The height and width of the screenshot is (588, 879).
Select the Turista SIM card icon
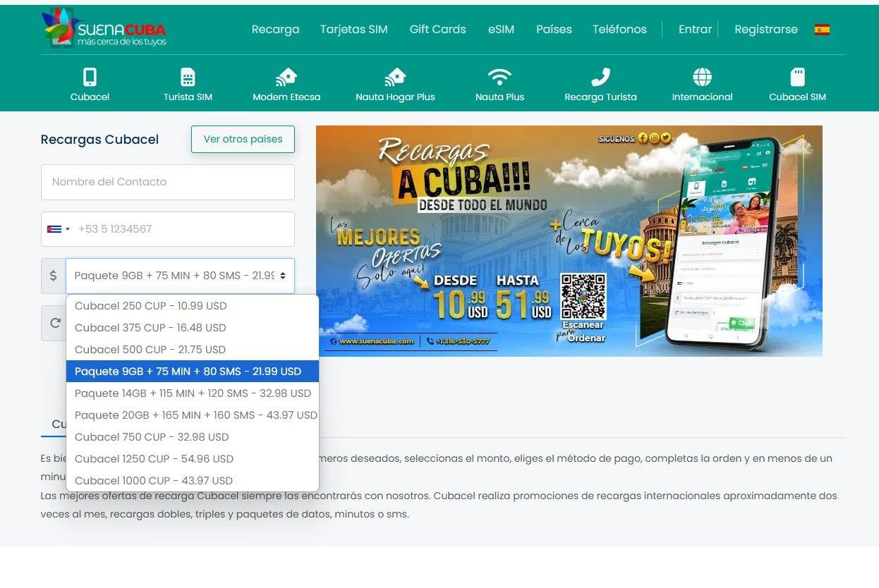[x=188, y=77]
